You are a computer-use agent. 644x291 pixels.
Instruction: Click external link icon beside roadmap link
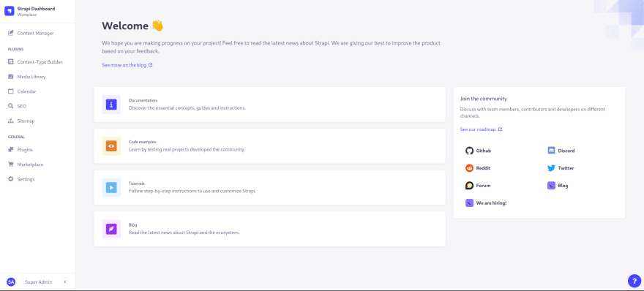[500, 129]
